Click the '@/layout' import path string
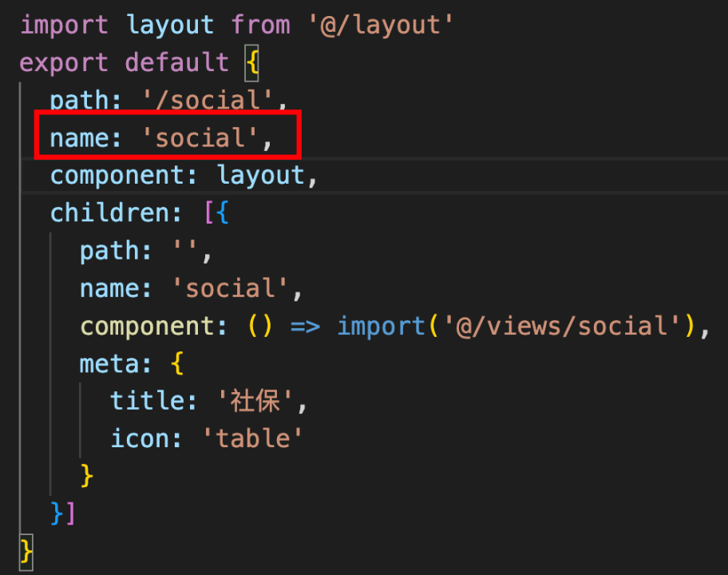 [x=380, y=25]
